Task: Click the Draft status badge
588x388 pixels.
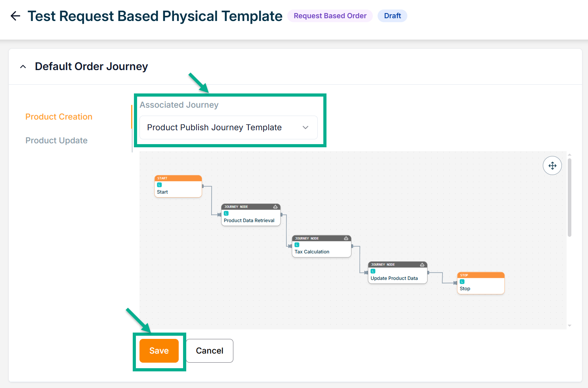Action: [x=392, y=16]
